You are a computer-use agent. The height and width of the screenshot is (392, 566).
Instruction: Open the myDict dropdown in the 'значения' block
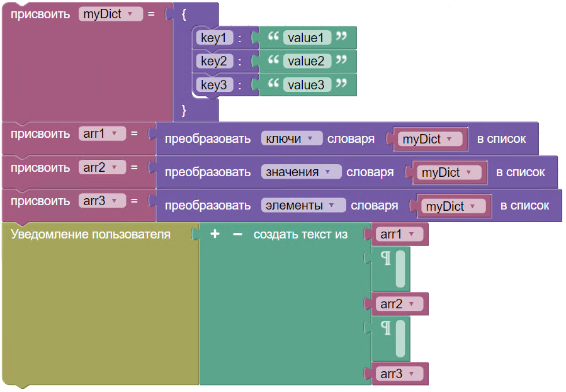[x=450, y=172]
